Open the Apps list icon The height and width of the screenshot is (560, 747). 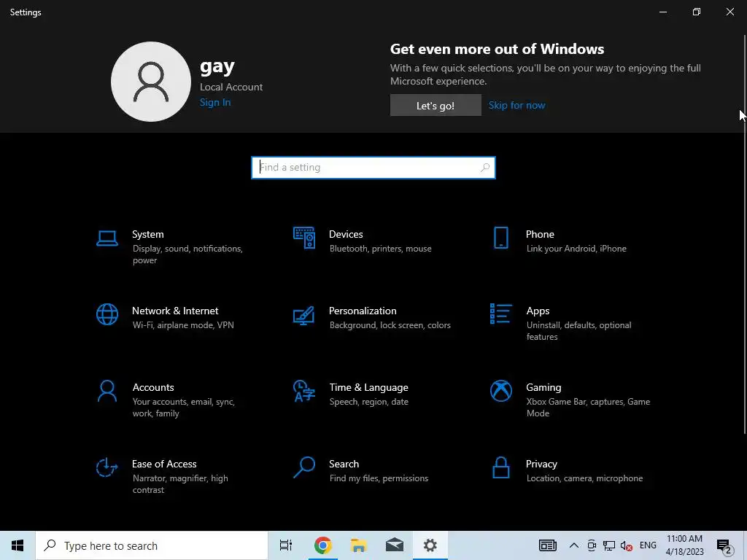click(x=500, y=314)
